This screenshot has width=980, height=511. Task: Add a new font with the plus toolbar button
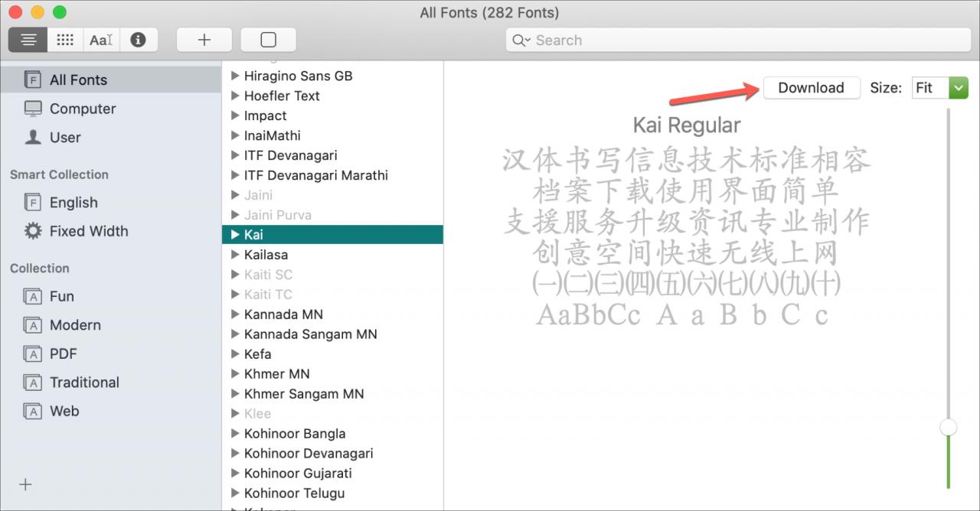pos(204,40)
